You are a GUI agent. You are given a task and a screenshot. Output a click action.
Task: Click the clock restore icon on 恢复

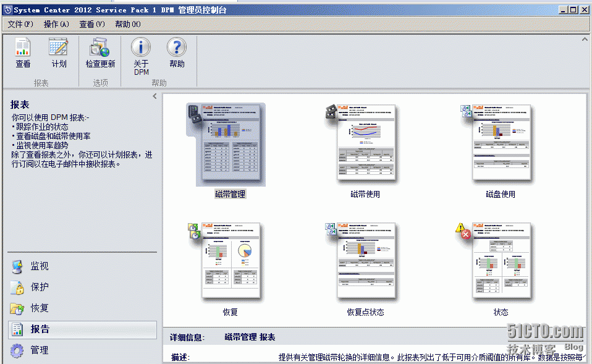(193, 231)
